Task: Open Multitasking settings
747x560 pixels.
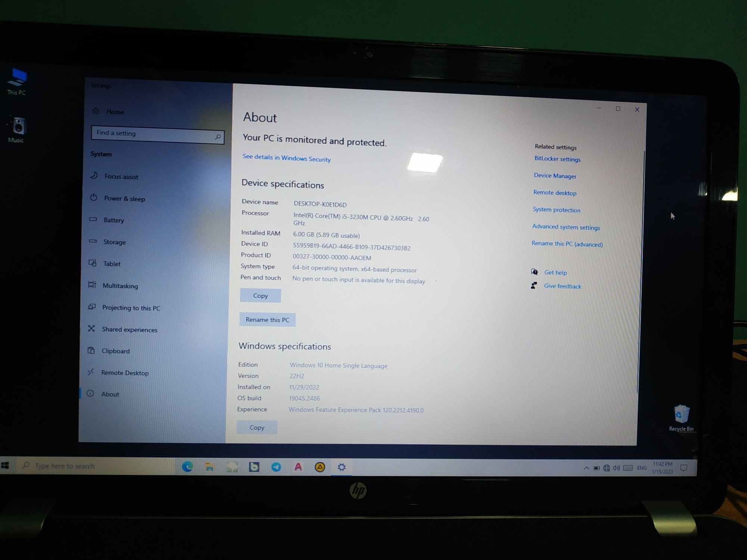Action: [121, 285]
